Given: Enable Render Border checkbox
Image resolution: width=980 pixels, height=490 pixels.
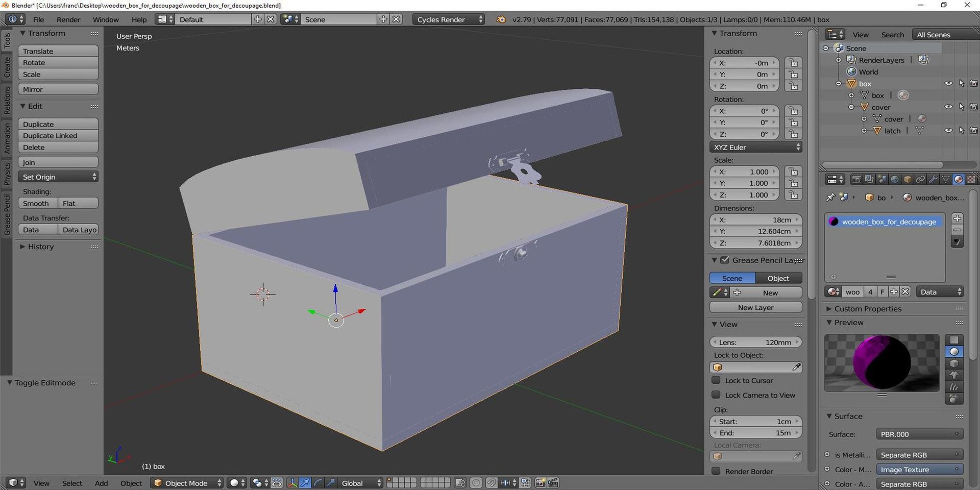Looking at the screenshot, I should pos(716,471).
